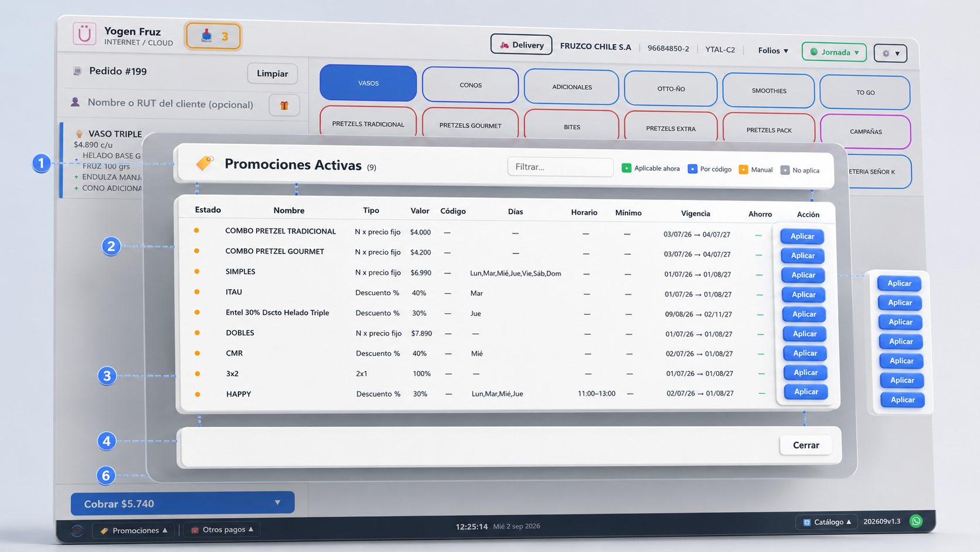This screenshot has width=980, height=552.
Task: Click the Tipo column header
Action: (371, 211)
